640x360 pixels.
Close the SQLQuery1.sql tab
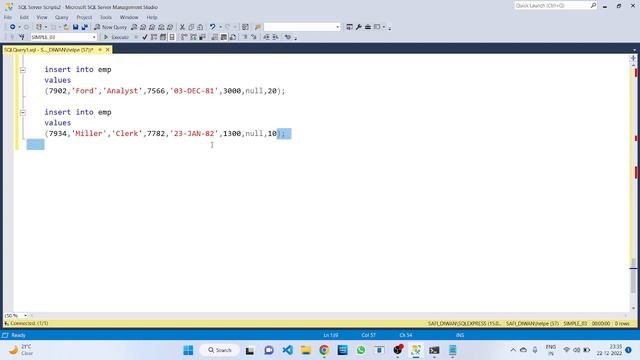(x=108, y=50)
